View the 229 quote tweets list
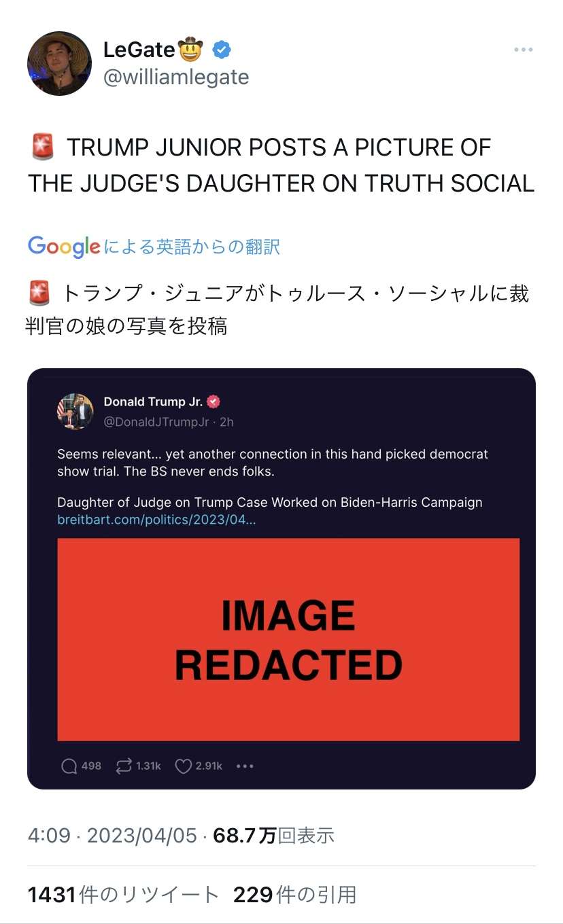The image size is (563, 924). [x=294, y=895]
